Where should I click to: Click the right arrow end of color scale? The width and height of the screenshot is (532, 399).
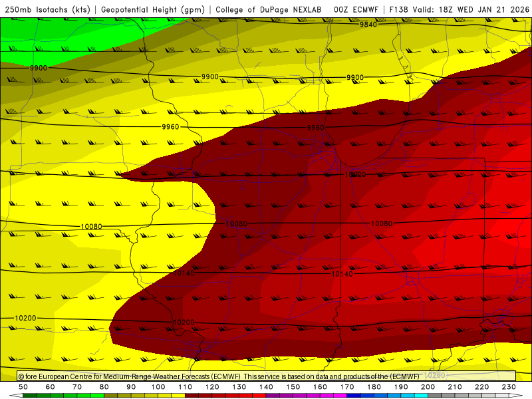[x=516, y=396]
